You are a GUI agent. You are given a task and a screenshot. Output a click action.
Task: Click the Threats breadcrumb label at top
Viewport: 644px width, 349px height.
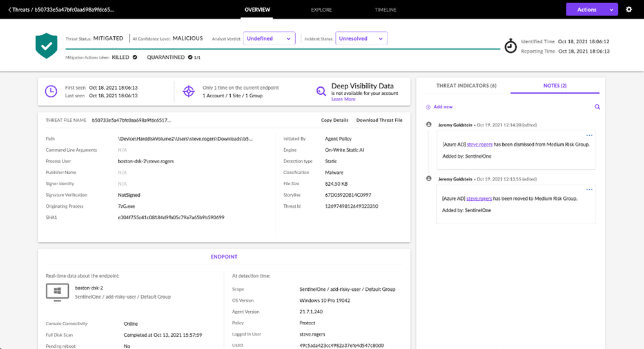(21, 10)
